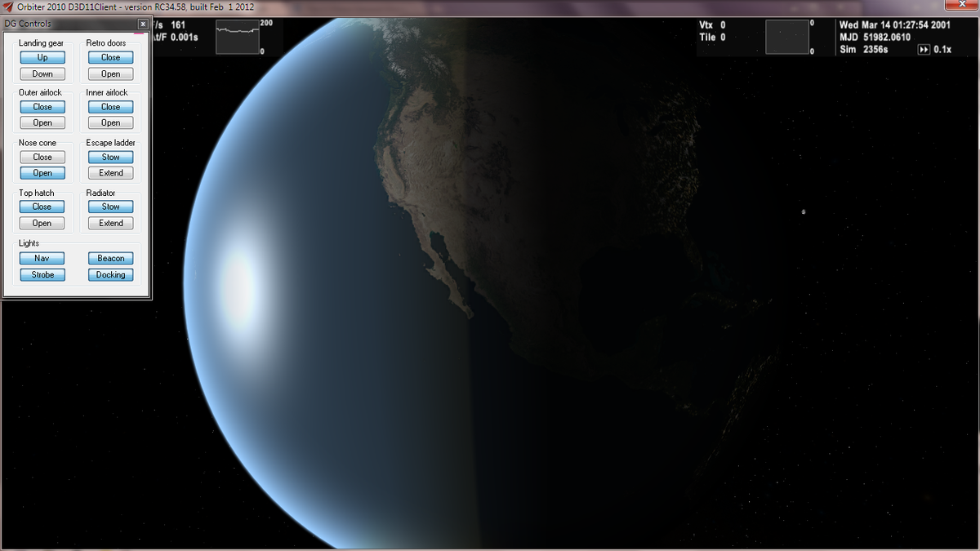Open the Outer airlock

42,123
